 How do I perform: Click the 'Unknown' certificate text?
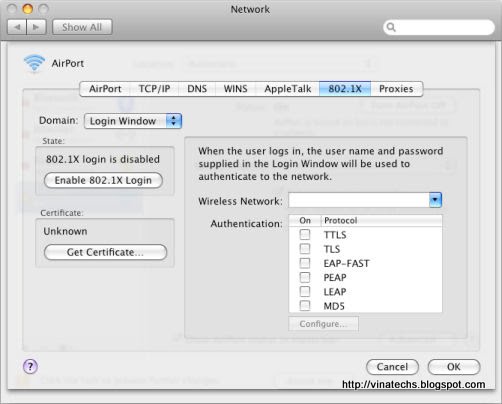coord(65,231)
